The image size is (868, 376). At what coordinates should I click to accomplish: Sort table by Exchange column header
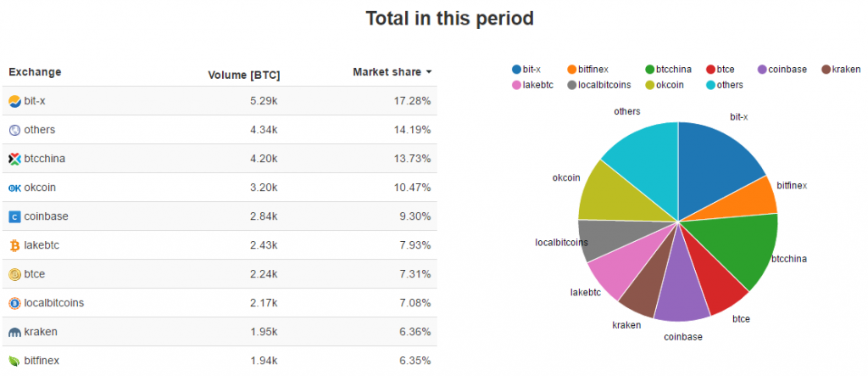[35, 72]
